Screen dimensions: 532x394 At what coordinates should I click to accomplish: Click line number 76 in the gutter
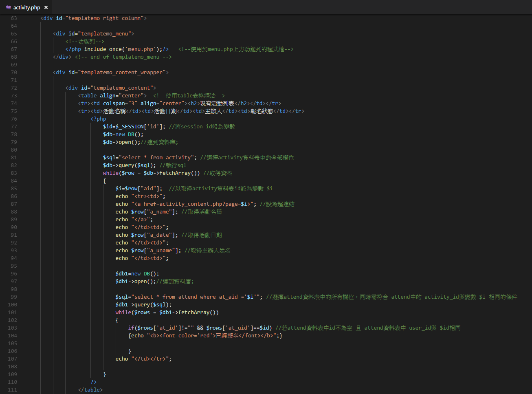14,119
